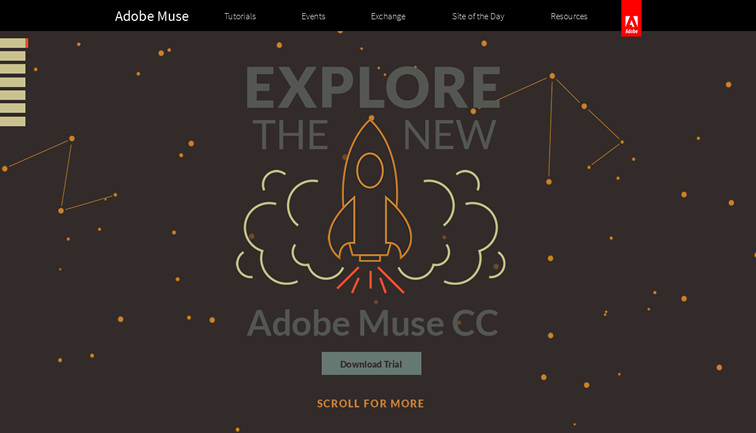This screenshot has width=756, height=433.
Task: Open the Adobe Muse home title link
Action: (x=152, y=16)
